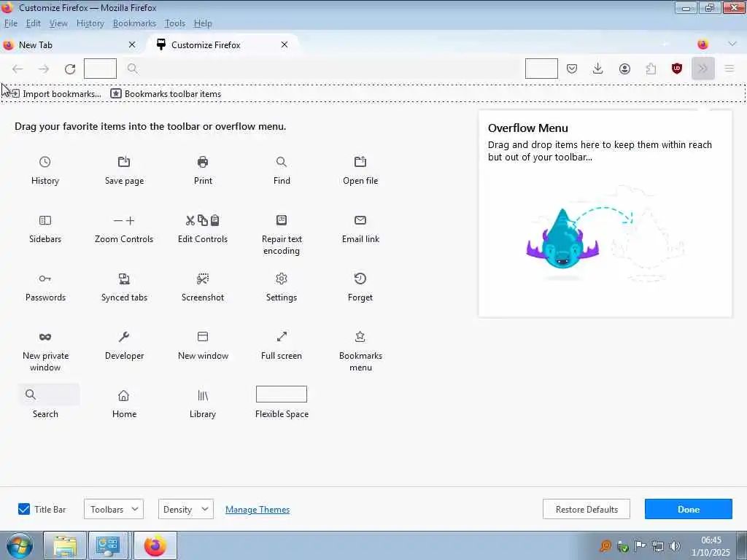Click the Restore Defaults button
Viewport: 747px width, 560px height.
tap(587, 509)
